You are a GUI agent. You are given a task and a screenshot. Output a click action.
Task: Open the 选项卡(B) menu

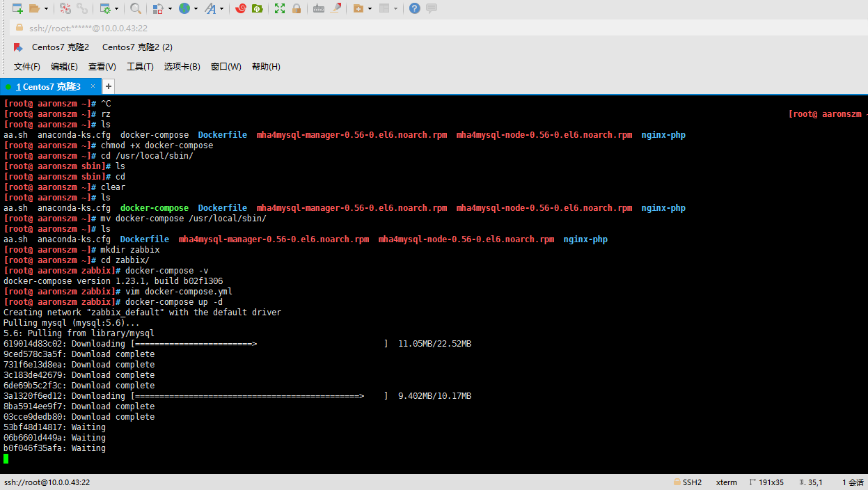click(182, 67)
